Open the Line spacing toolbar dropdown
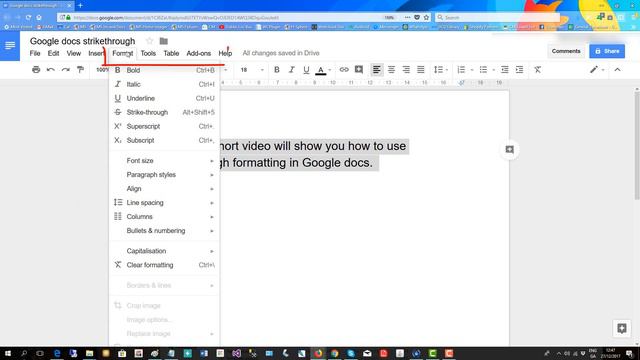Screen dimensions: 640x360 tap(440, 70)
